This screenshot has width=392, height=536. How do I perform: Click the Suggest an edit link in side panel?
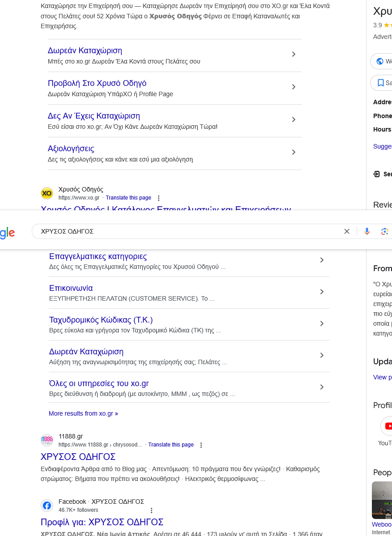point(383,146)
